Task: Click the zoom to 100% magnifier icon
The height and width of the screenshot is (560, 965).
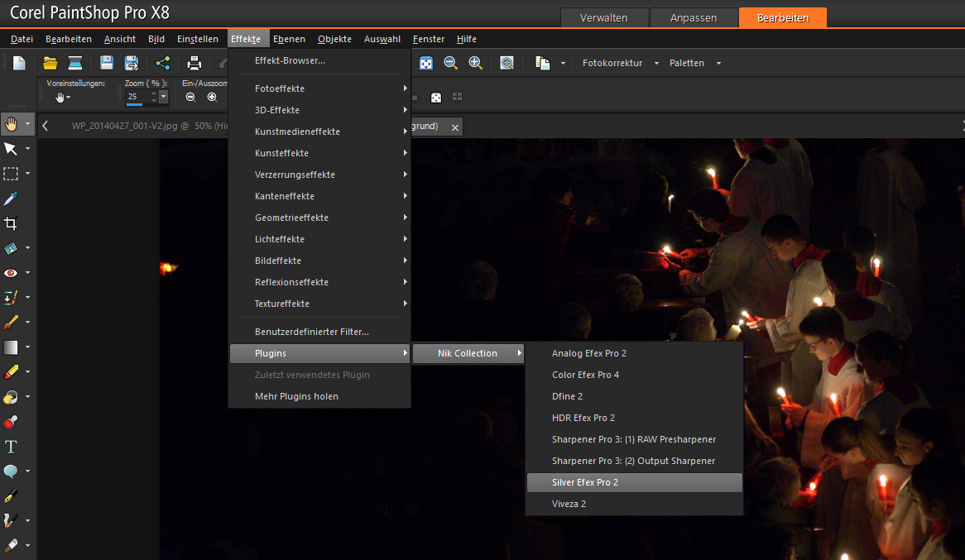Action: (x=507, y=63)
